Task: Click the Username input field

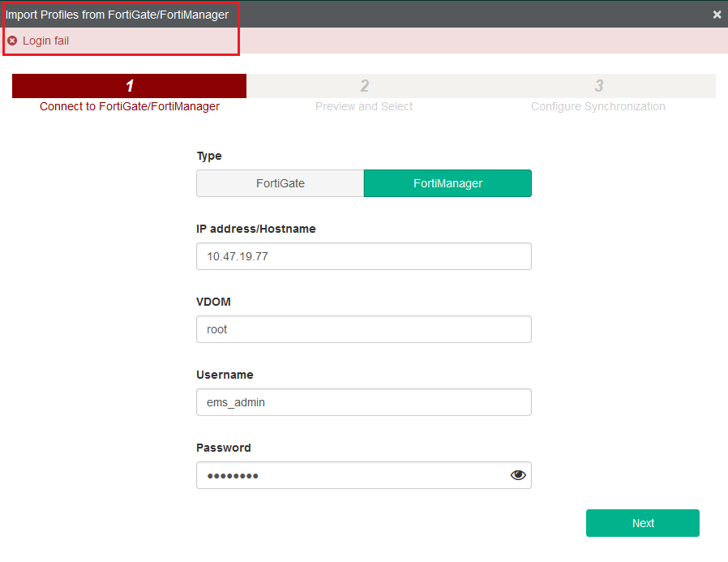Action: pos(363,402)
